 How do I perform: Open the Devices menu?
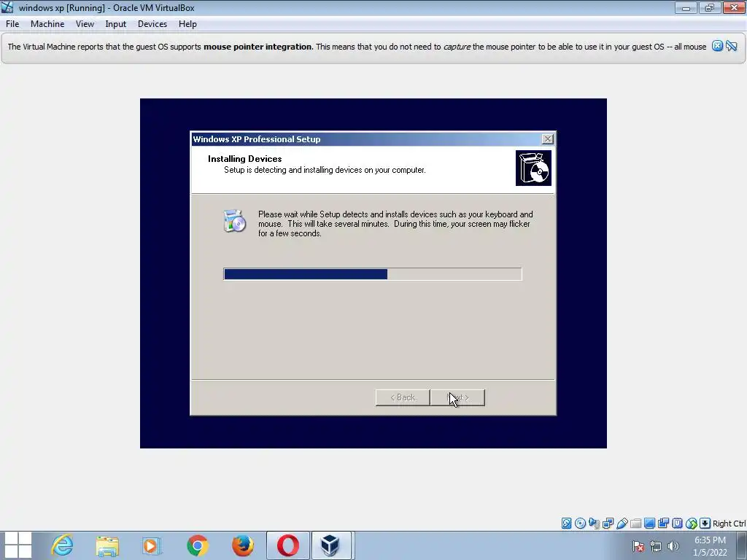pyautogui.click(x=152, y=24)
